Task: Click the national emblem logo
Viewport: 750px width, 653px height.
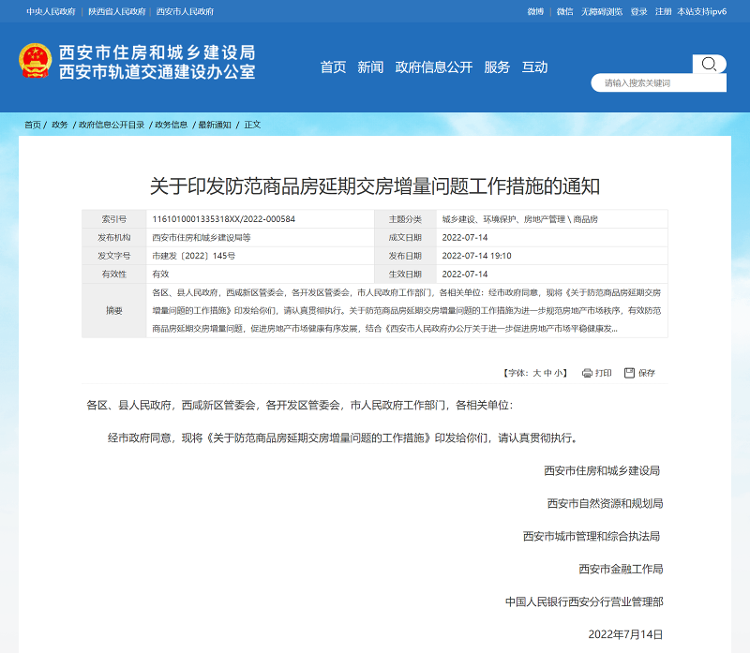Action: [34, 62]
